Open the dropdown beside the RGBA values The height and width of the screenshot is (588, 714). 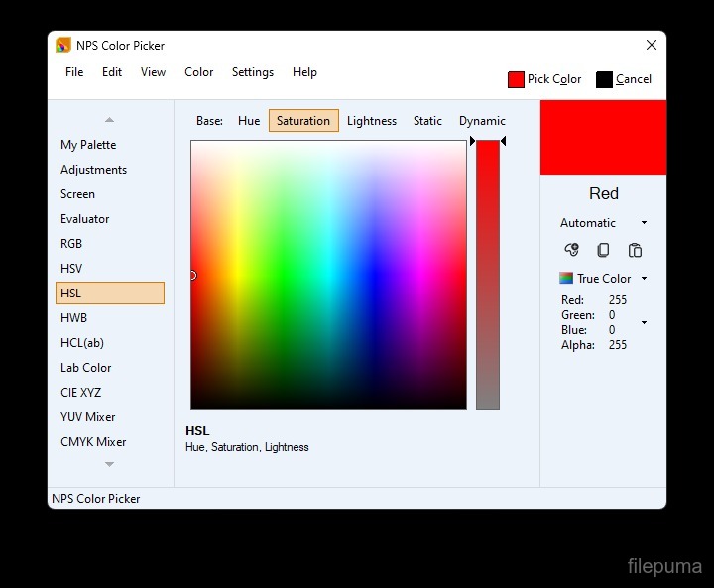click(x=644, y=323)
